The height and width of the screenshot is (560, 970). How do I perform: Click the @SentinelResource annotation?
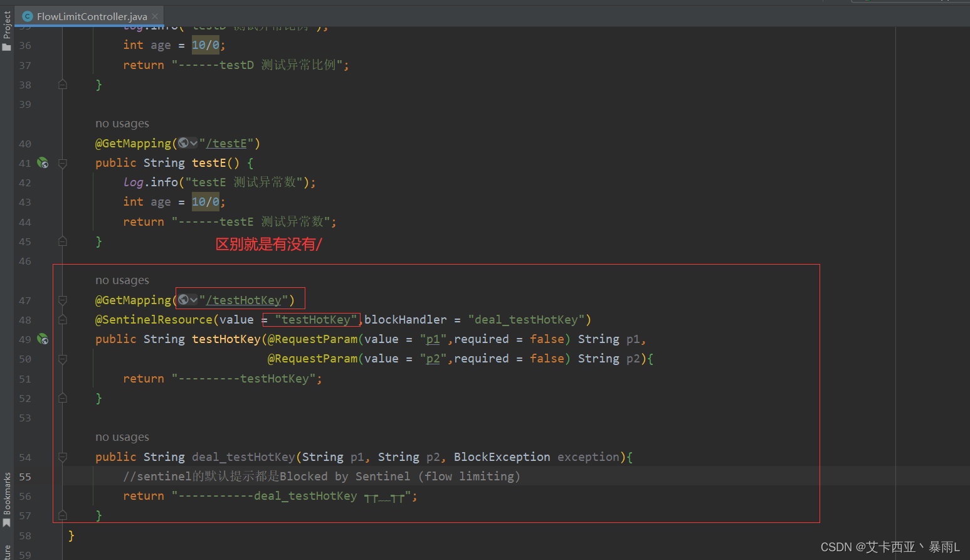point(154,320)
